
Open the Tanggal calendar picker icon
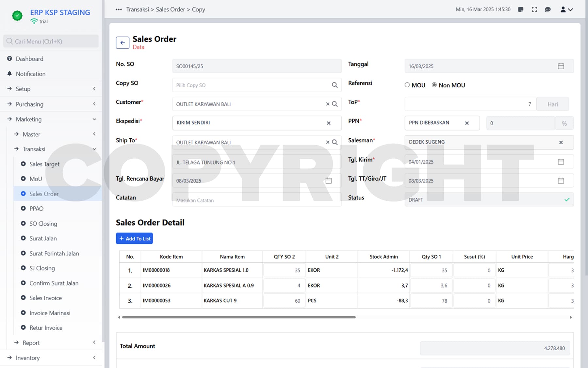pyautogui.click(x=561, y=66)
